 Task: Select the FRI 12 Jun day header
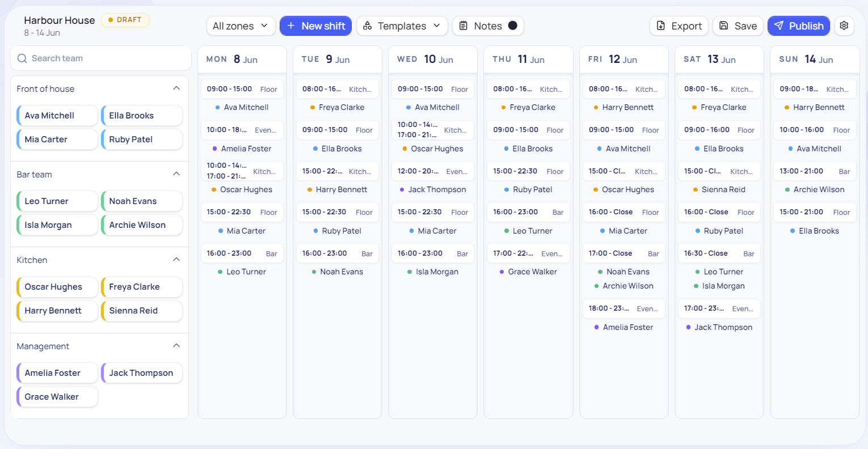click(623, 59)
